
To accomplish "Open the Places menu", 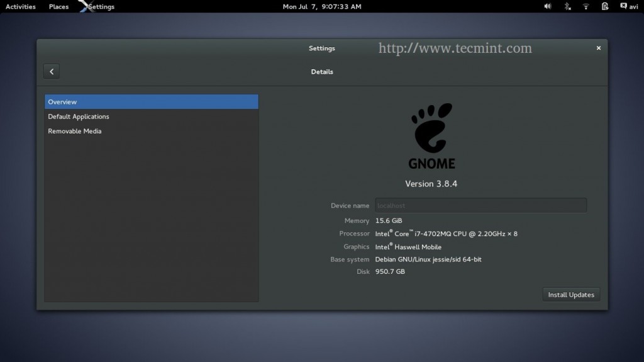I will pyautogui.click(x=59, y=7).
